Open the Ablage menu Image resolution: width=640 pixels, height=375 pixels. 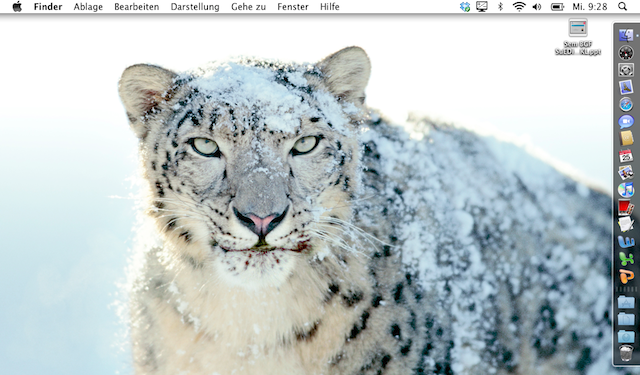88,7
